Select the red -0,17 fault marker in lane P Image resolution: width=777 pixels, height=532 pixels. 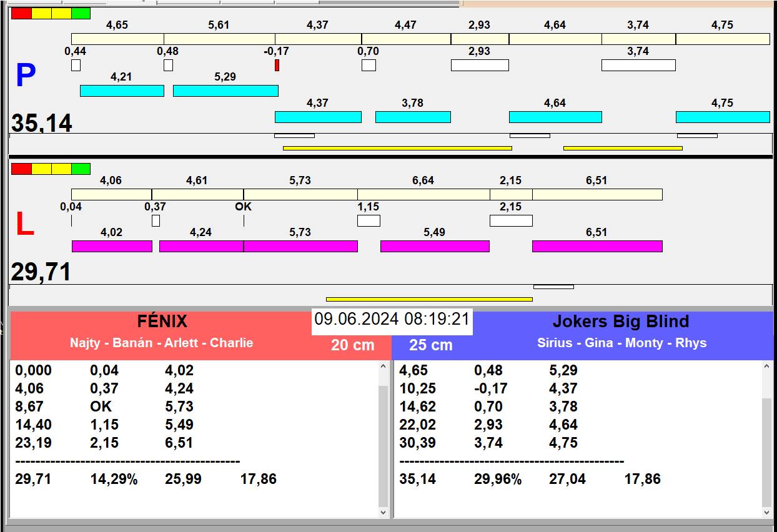pos(277,65)
